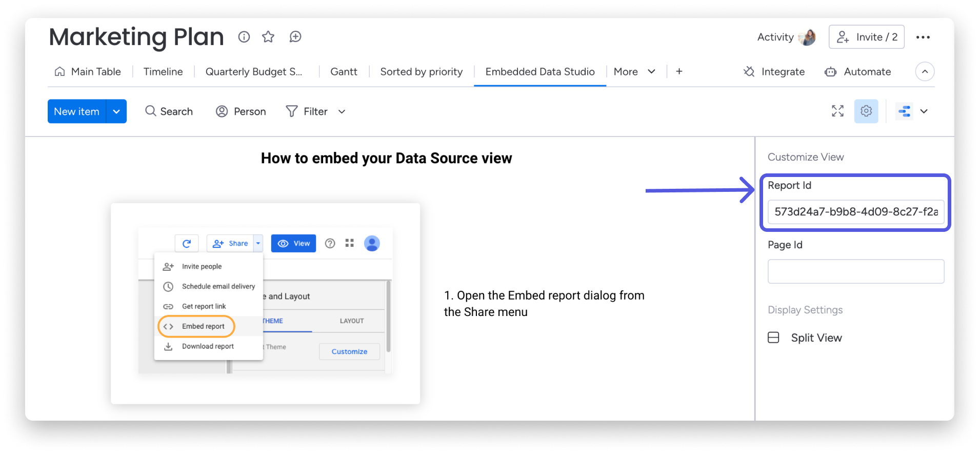Viewport: 980px width, 454px height.
Task: Click the Person filter label
Action: (250, 111)
